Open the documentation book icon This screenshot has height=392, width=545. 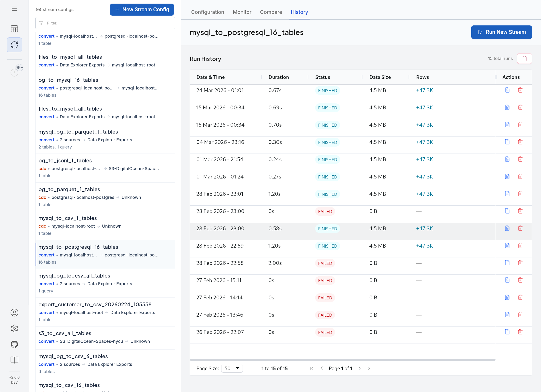[x=14, y=360]
